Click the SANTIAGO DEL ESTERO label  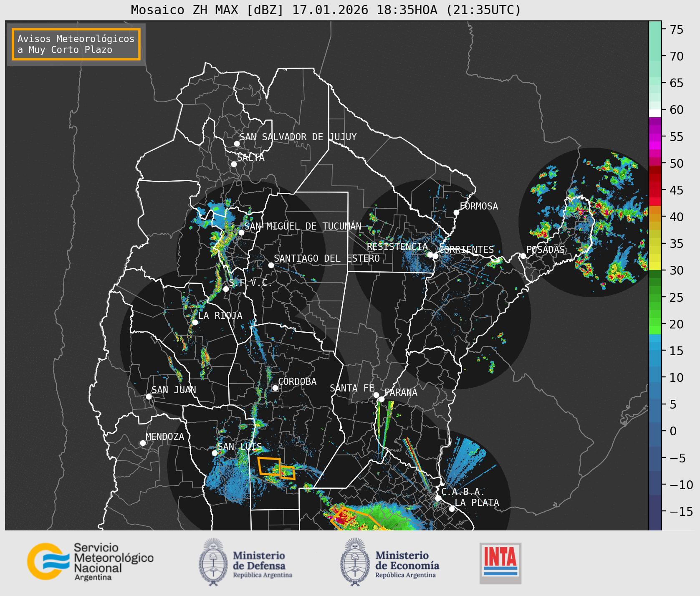(327, 258)
